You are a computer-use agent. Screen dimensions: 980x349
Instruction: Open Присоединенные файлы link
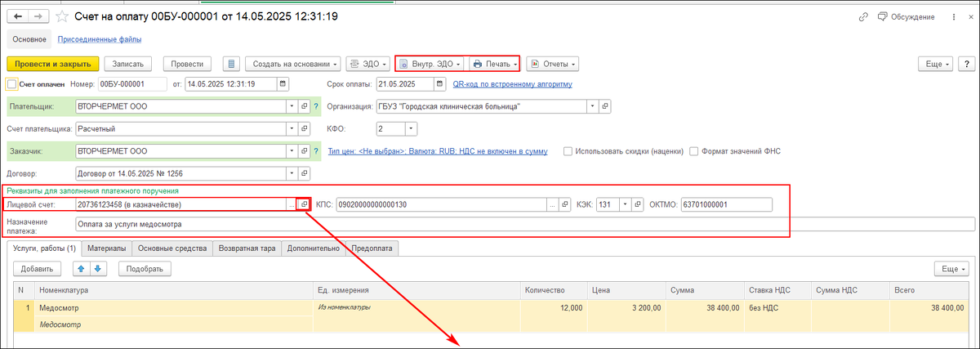click(x=100, y=38)
